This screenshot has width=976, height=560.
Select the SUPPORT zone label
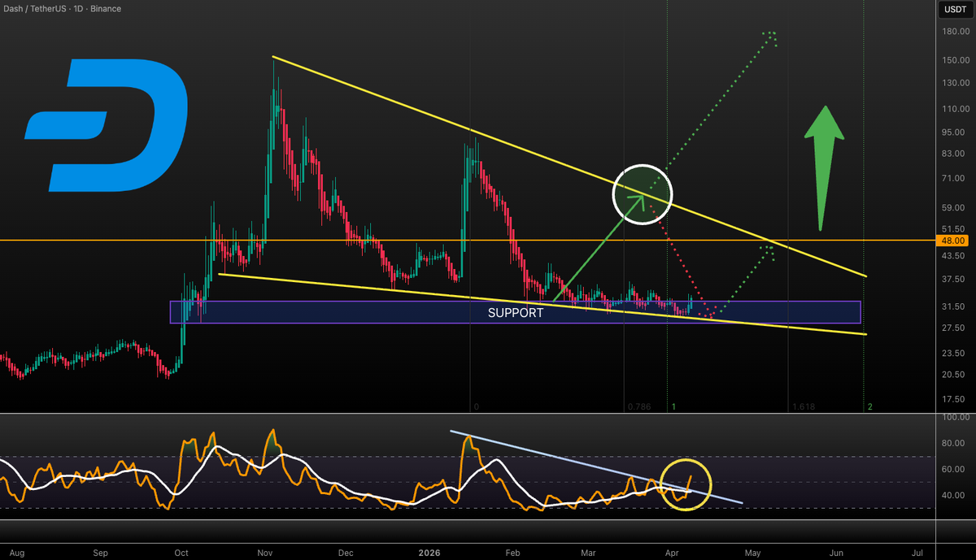coord(516,312)
